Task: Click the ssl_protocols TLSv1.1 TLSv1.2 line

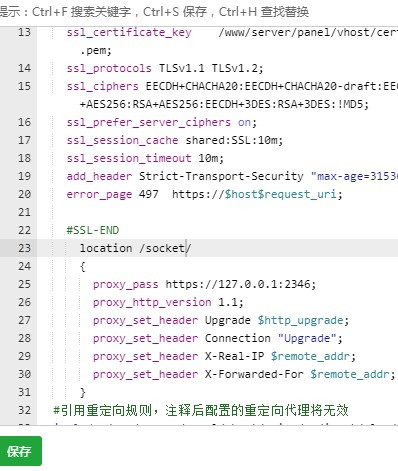Action: pyautogui.click(x=165, y=68)
